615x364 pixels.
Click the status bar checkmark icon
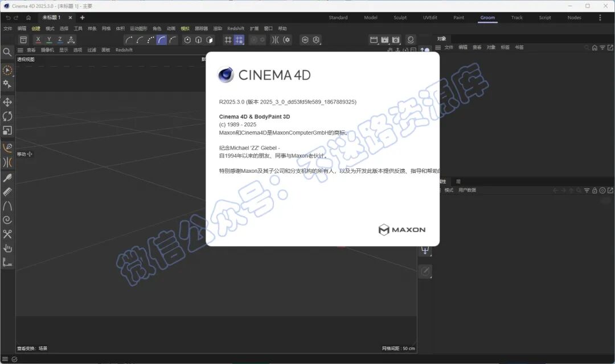[x=14, y=359]
